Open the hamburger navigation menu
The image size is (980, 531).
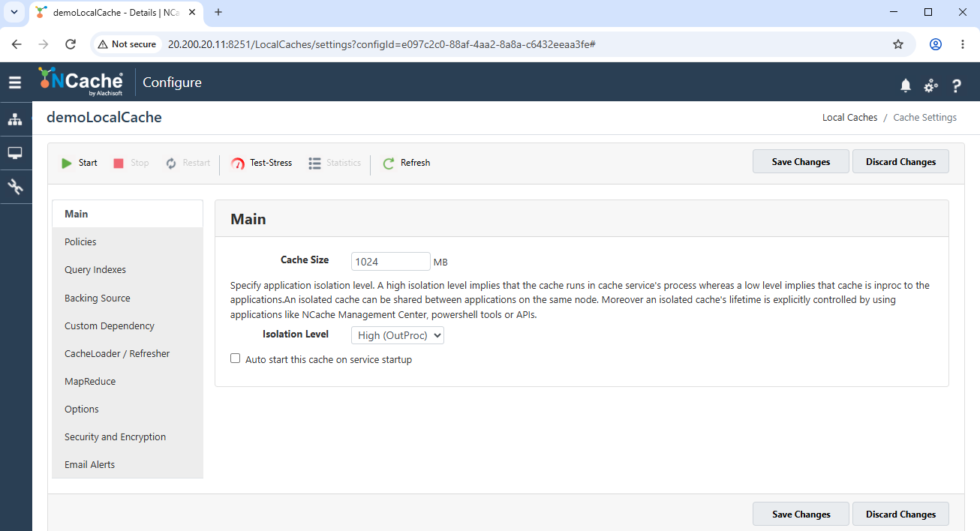(15, 82)
